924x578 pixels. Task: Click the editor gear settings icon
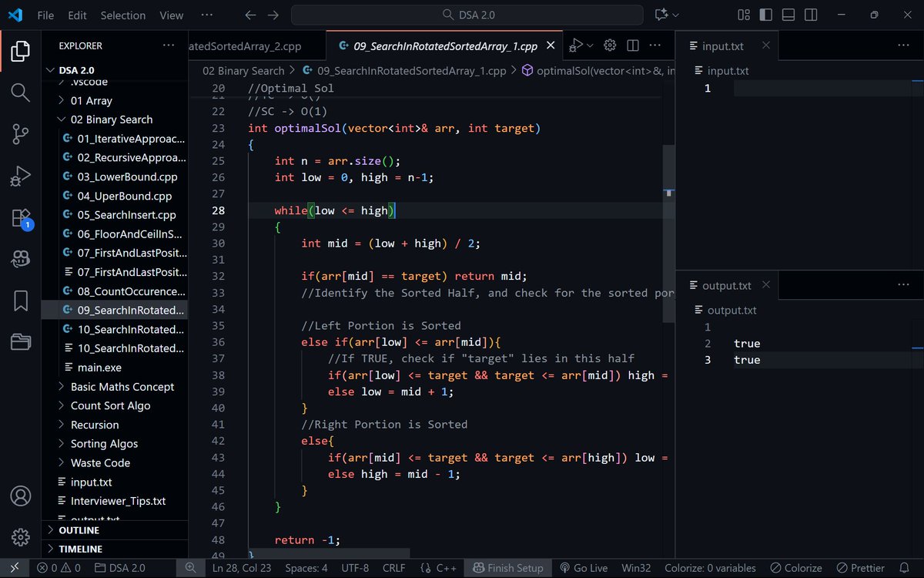[x=610, y=45]
